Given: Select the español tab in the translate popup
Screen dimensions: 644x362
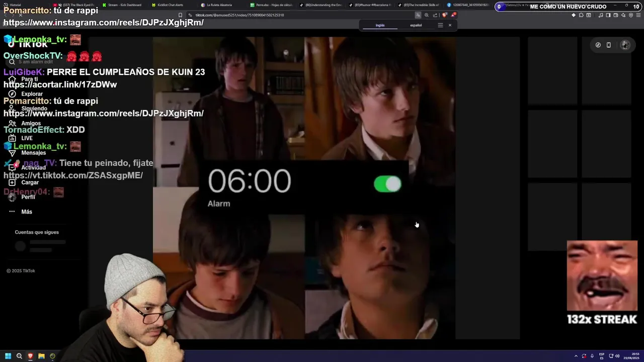Looking at the screenshot, I should click(x=416, y=25).
